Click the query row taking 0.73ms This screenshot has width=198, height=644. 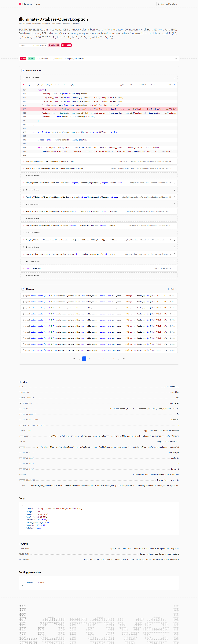tap(99, 326)
